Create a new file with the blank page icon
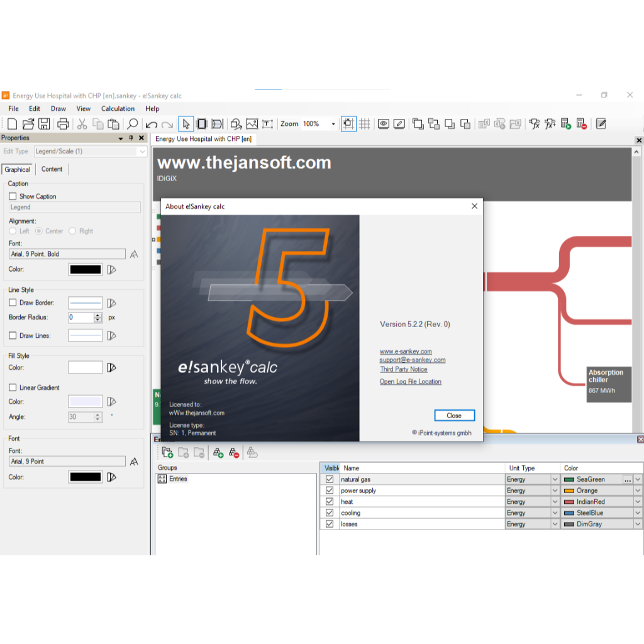Viewport: 644px width, 644px height. [13, 124]
